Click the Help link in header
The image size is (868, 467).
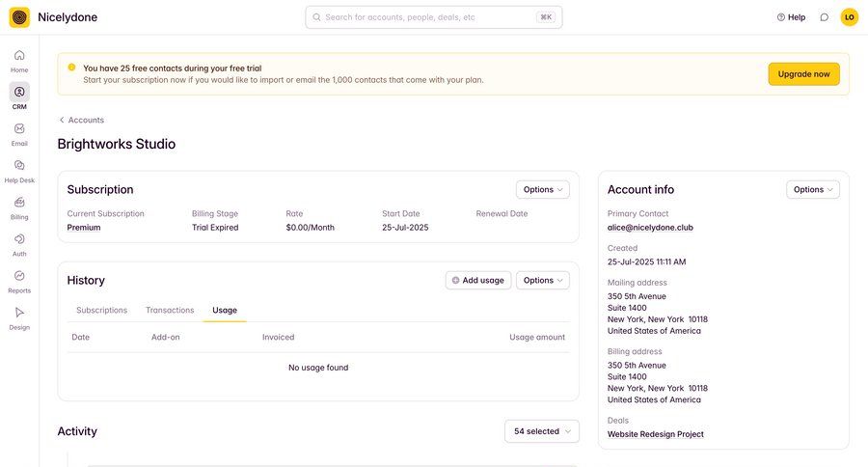pyautogui.click(x=791, y=17)
